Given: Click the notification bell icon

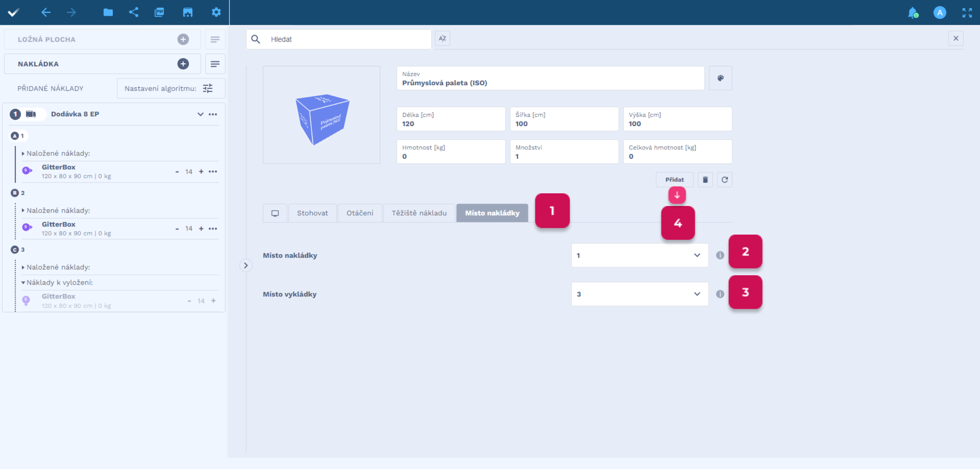Looking at the screenshot, I should coord(913,13).
